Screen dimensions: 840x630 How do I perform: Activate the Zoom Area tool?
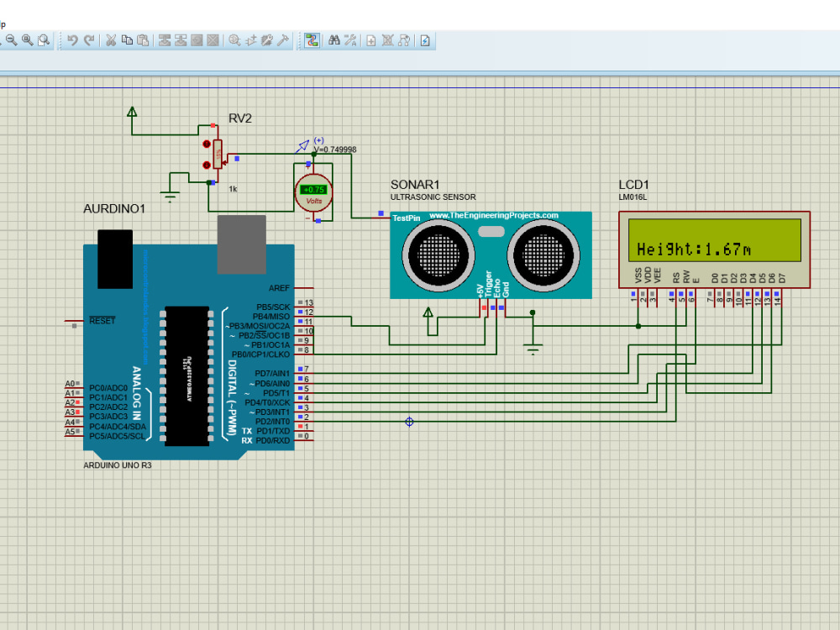point(44,39)
